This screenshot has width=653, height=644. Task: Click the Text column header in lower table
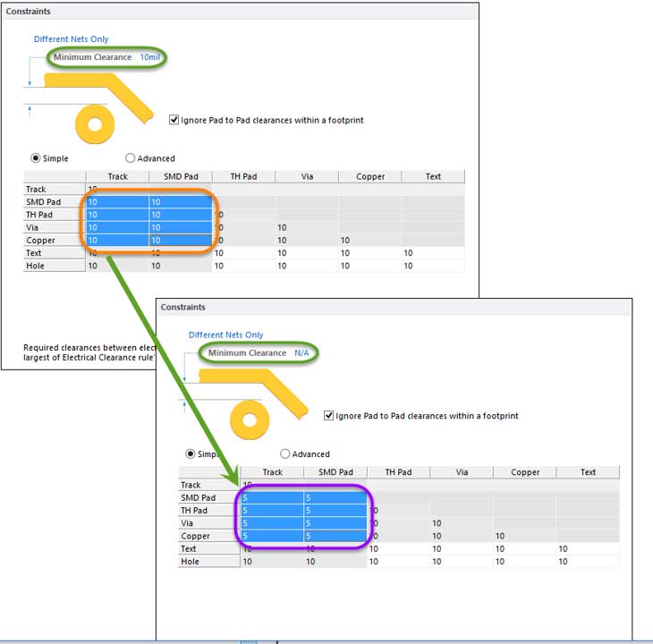coord(588,472)
